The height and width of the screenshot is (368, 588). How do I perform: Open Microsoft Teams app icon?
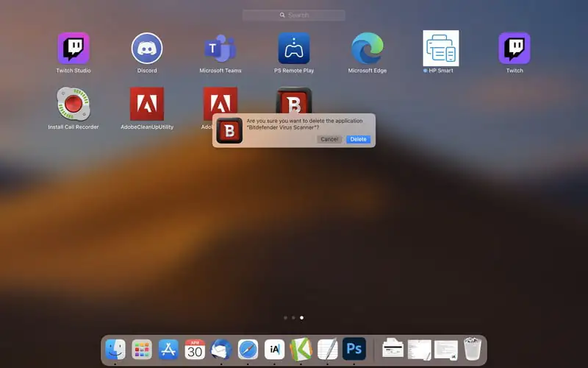(x=220, y=48)
